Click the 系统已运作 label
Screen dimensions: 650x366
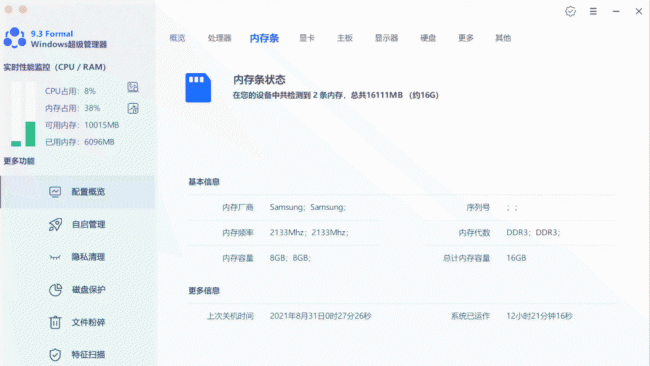coord(471,316)
